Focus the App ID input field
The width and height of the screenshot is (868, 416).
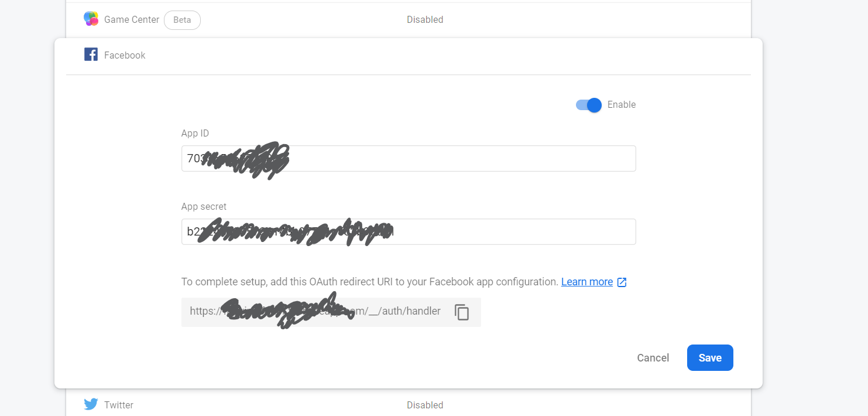point(409,158)
